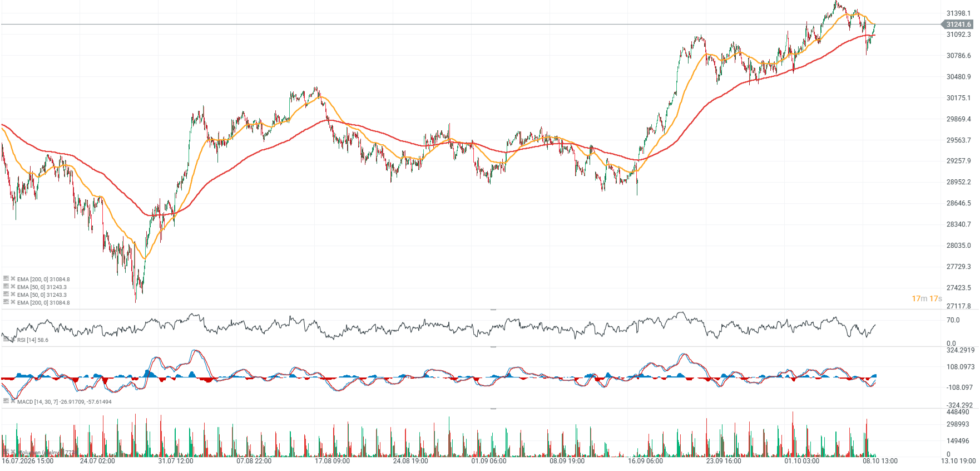
Task: Click the candle countdown timer 17m 17s
Action: click(x=927, y=299)
